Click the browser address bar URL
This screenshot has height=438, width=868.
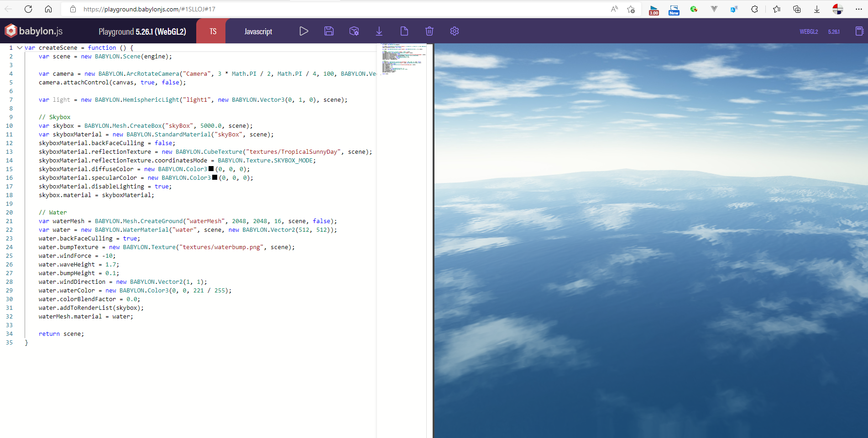pos(149,9)
